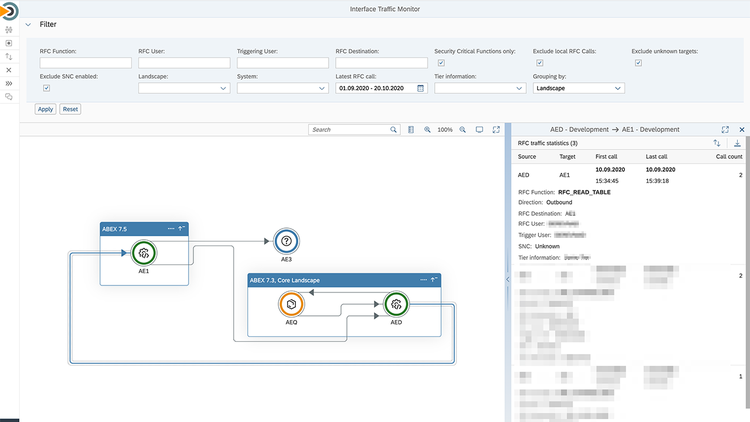Click the fit-to-screen monitor icon

[479, 130]
